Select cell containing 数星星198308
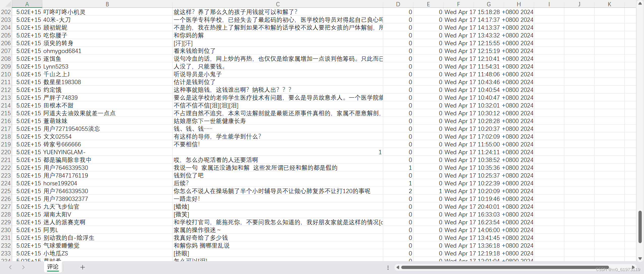Screen dimensions: 644x274 (107, 82)
